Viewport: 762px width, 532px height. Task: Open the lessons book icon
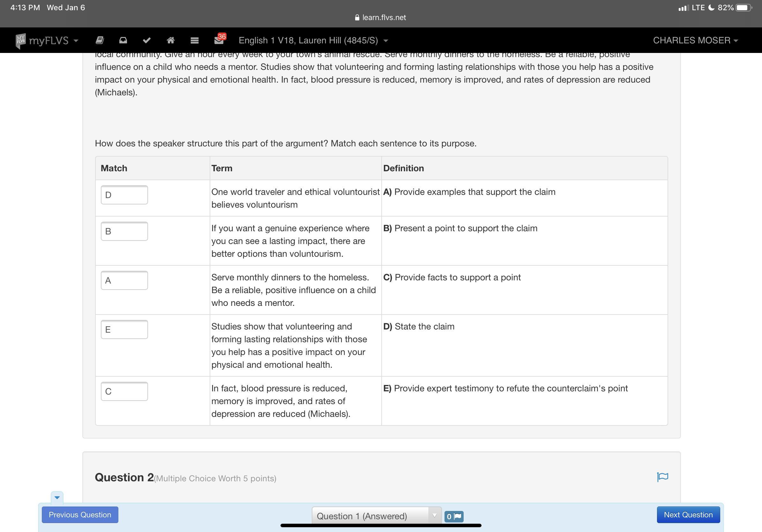pos(100,41)
